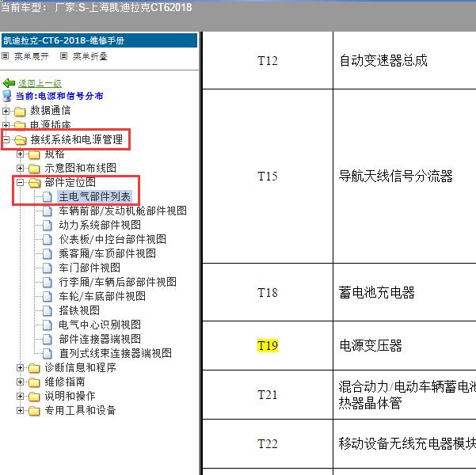
Task: Click the 菜单展开 list icon
Action: coord(6,56)
